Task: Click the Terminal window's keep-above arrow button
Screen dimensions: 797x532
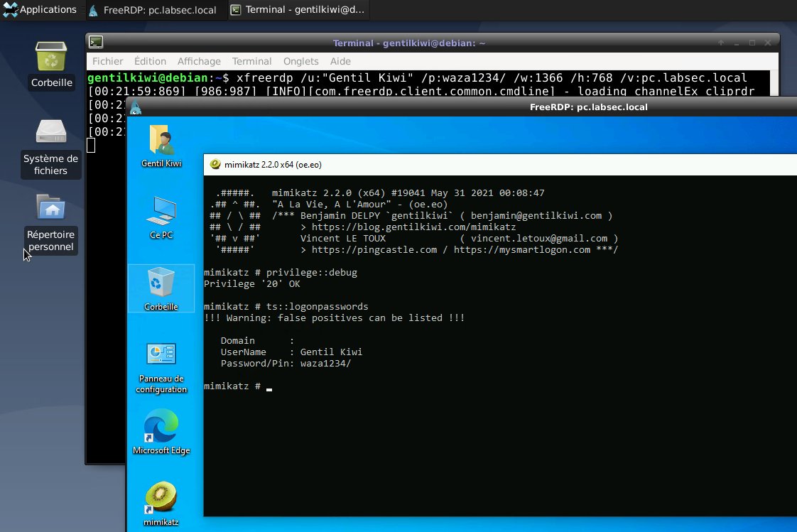Action: (721, 43)
